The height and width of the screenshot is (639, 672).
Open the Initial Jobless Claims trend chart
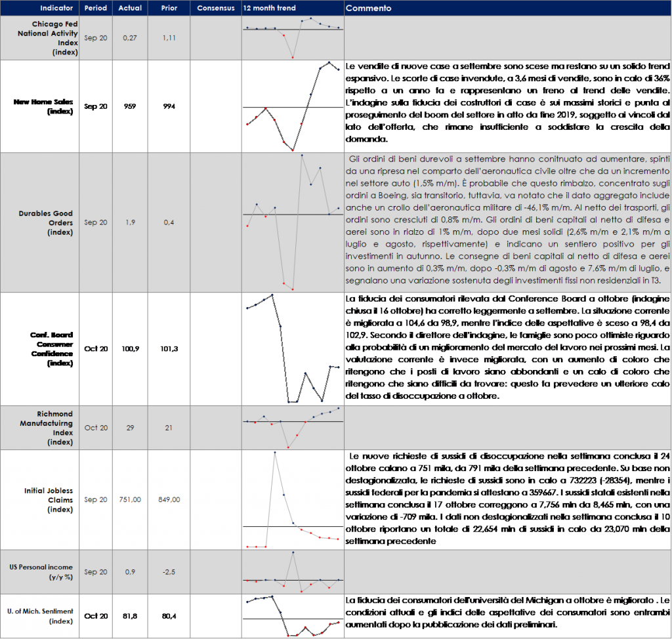click(x=292, y=500)
